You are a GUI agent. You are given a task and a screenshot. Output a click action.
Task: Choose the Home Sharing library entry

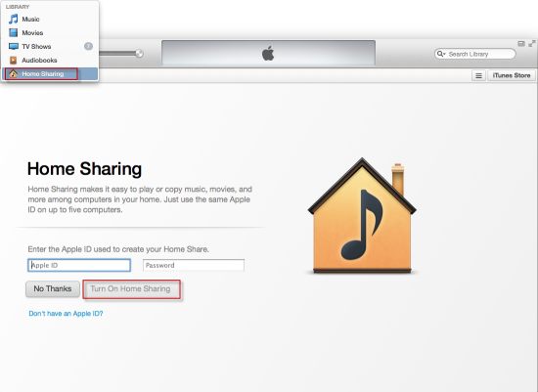(50, 73)
